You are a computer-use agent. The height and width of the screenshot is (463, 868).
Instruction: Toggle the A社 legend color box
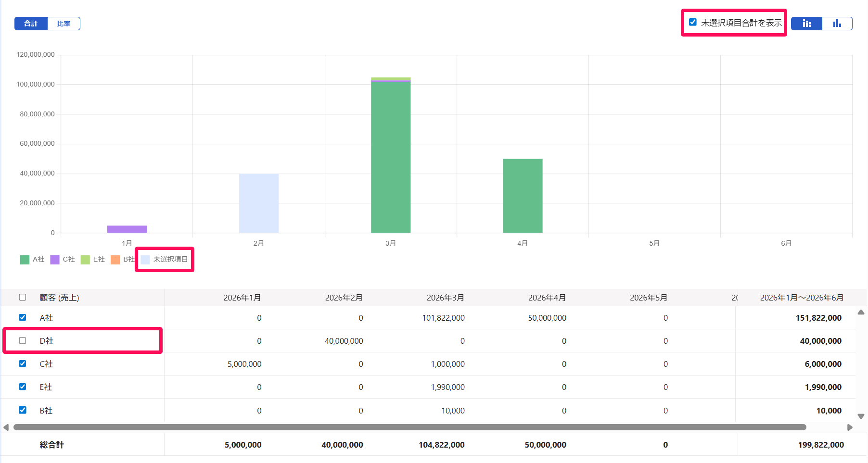point(25,260)
